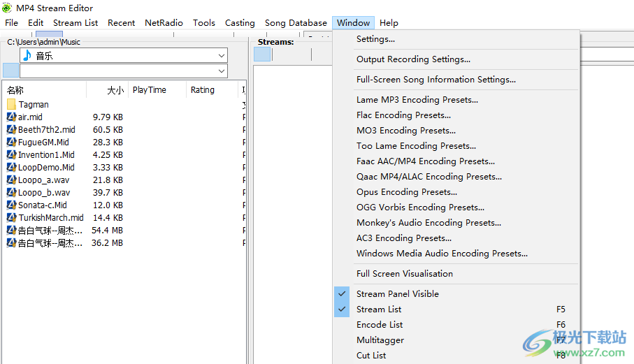
Task: Sort by Rating column header
Action: click(x=212, y=89)
